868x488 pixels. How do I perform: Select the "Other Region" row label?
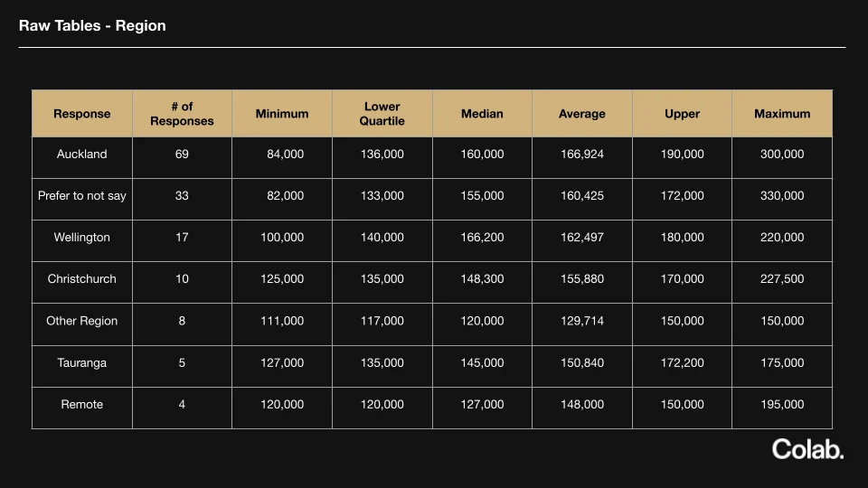82,321
